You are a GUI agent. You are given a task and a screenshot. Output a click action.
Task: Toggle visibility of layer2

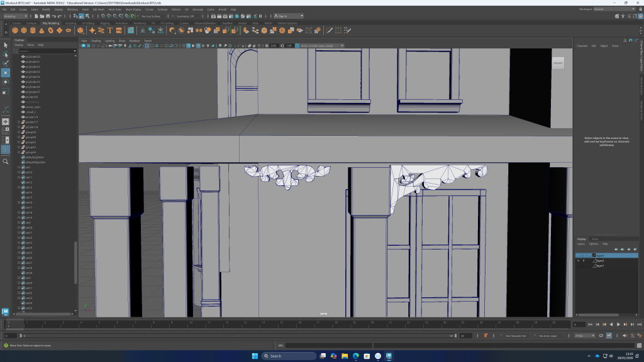pyautogui.click(x=578, y=260)
